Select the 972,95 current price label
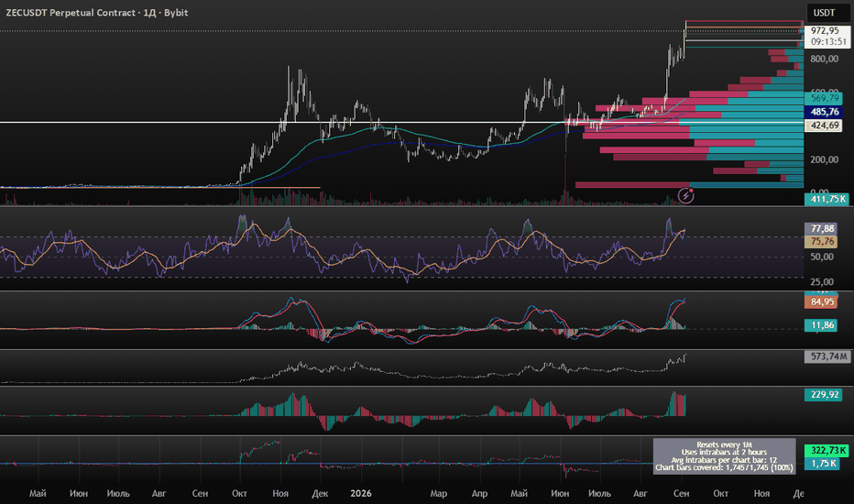Viewport: 854px width, 504px height. click(825, 31)
